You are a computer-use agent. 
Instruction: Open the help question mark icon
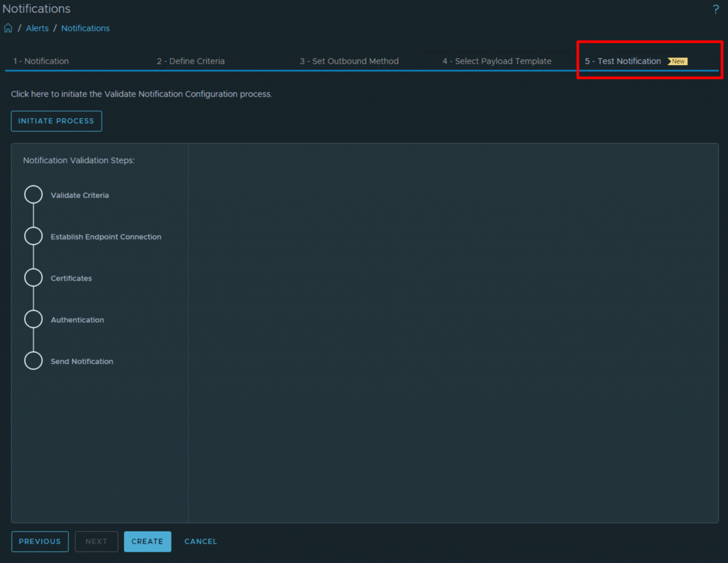(x=716, y=9)
